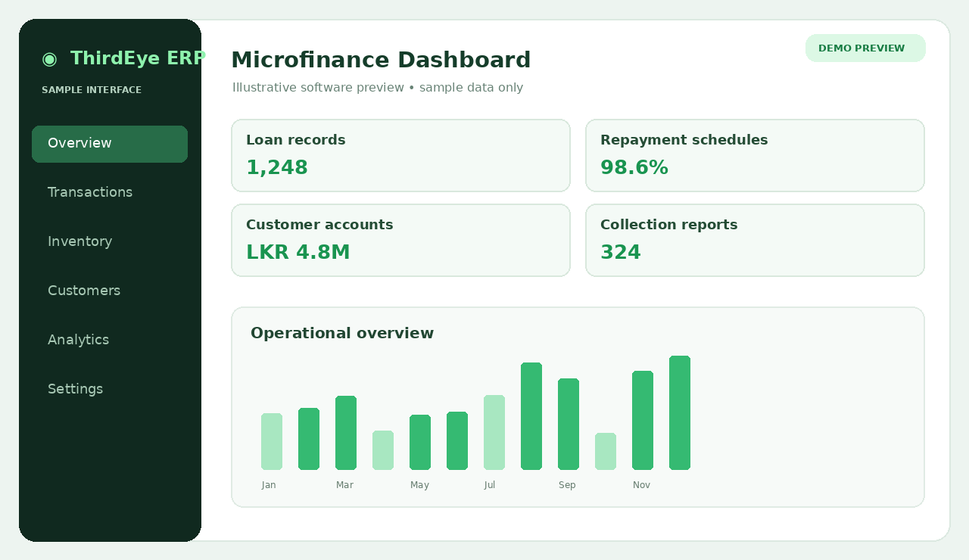
Task: Click the May axis label
Action: (419, 485)
